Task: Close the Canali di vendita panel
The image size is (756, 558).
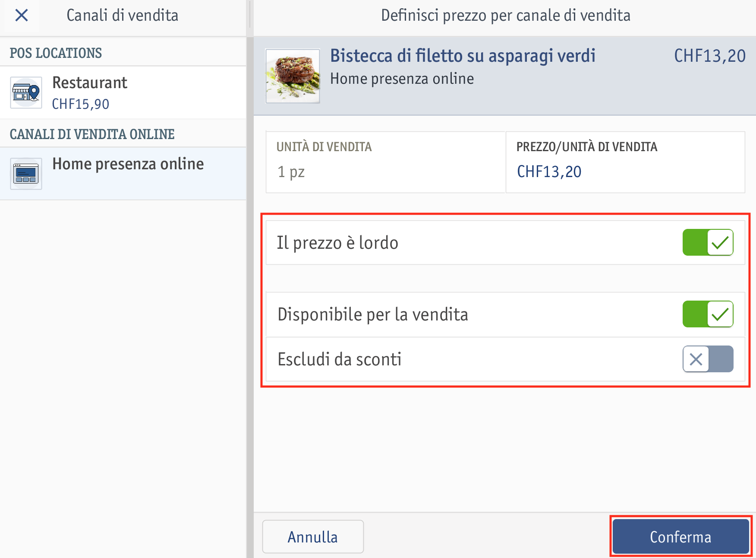Action: (x=21, y=16)
